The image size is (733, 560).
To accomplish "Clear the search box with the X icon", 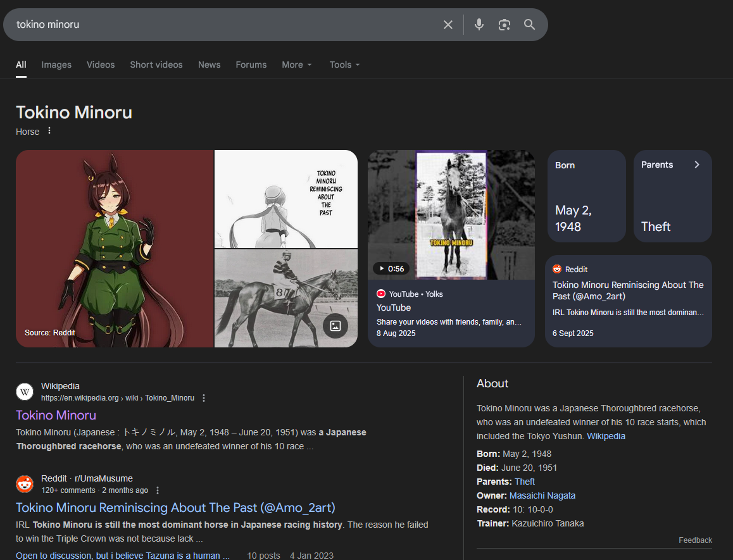I will pos(448,25).
